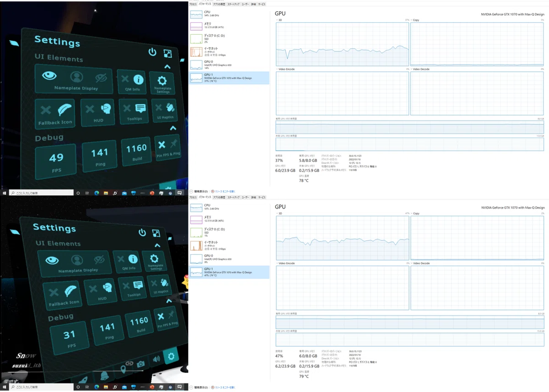Viewport: 549px width, 392px height.
Task: Select the GPU 0 14% entry in Task Manager
Action: click(x=229, y=65)
